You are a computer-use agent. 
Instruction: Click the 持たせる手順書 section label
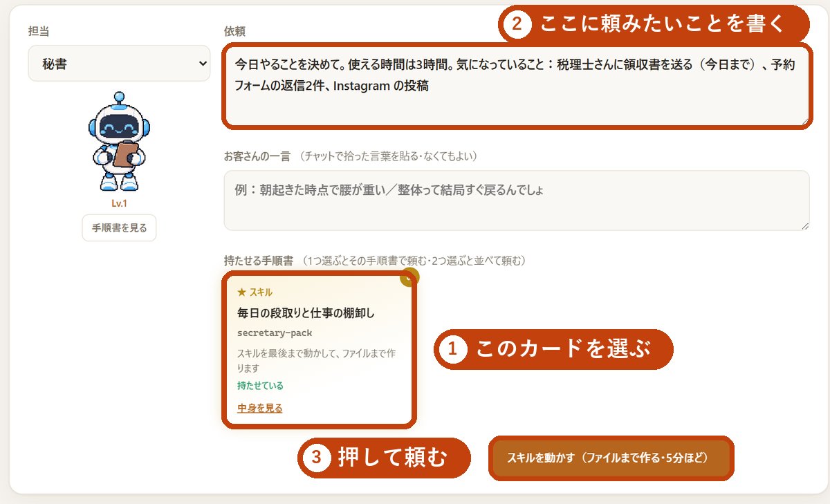tap(259, 261)
